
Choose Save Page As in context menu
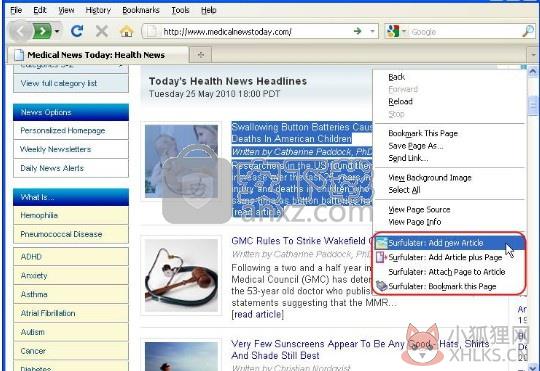tap(416, 146)
